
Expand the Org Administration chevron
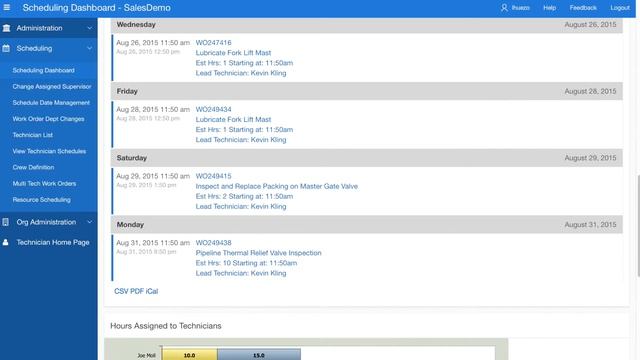point(89,222)
